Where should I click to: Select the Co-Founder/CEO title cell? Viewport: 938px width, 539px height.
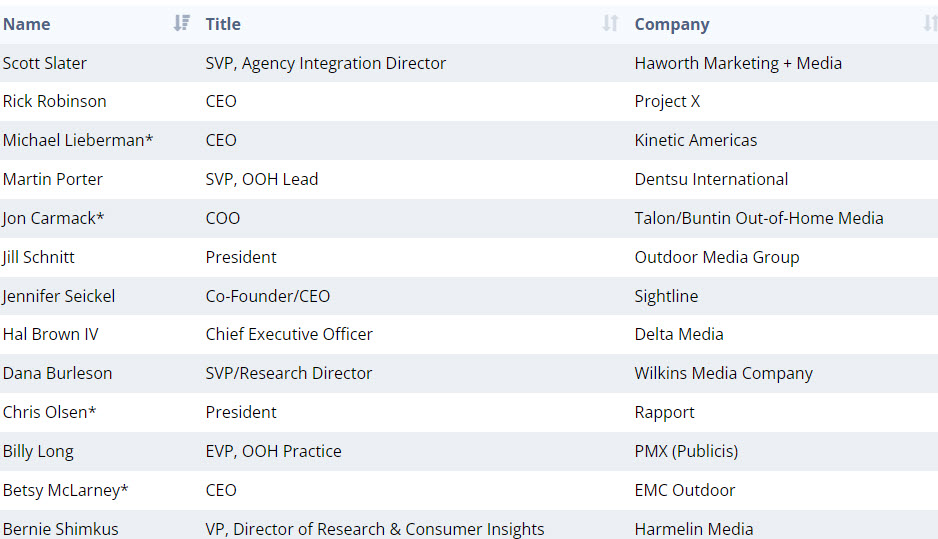(x=268, y=296)
